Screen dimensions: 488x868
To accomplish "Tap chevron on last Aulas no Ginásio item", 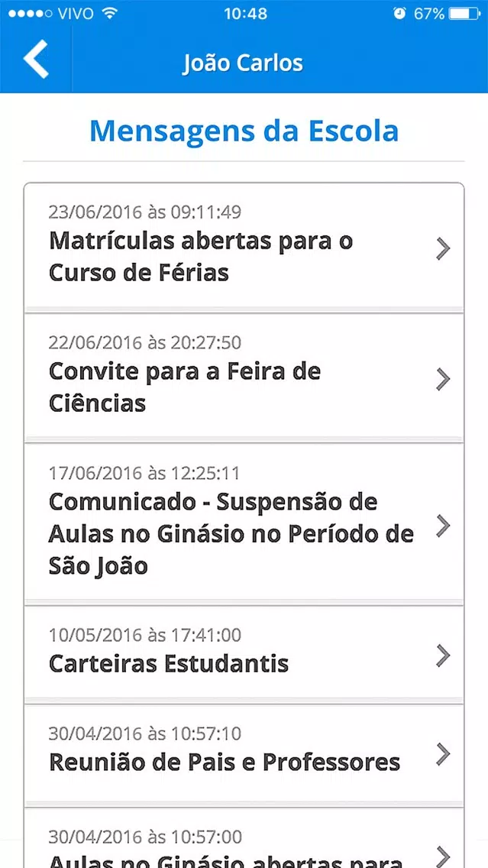I will (443, 857).
